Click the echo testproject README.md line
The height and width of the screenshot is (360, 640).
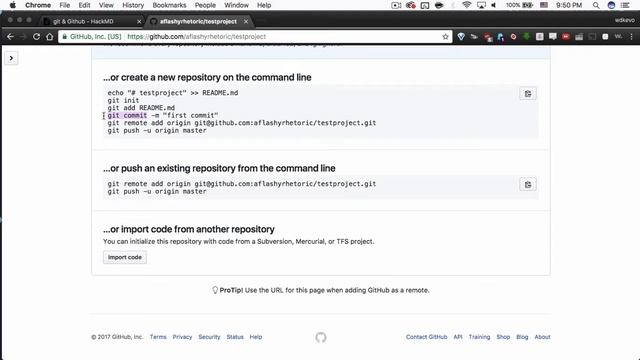pyautogui.click(x=173, y=93)
